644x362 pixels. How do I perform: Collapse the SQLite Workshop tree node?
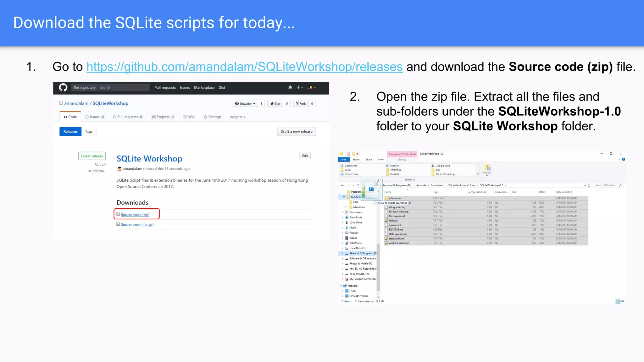[x=344, y=197]
